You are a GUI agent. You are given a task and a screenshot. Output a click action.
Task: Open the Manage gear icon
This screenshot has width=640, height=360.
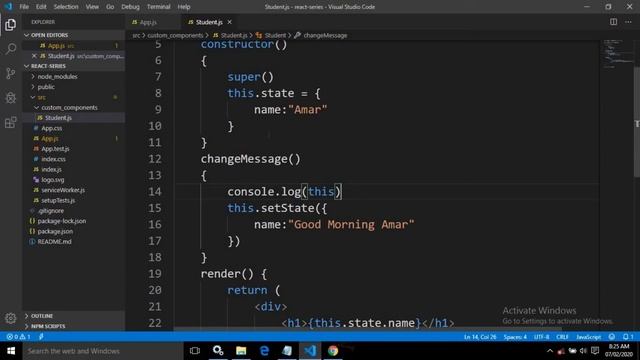(x=11, y=318)
